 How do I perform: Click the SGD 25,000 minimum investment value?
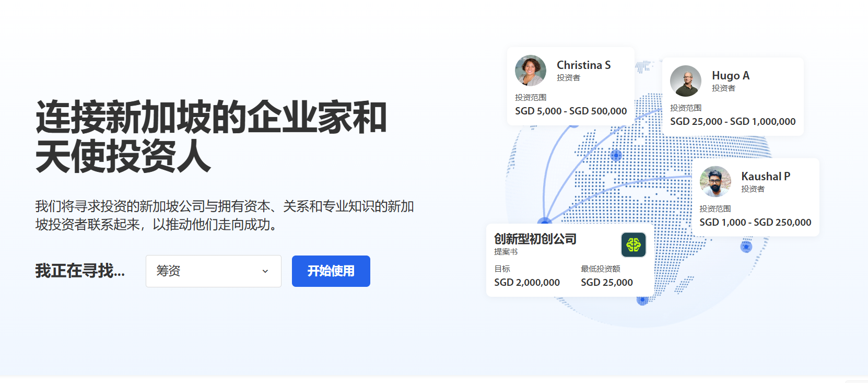pos(606,283)
